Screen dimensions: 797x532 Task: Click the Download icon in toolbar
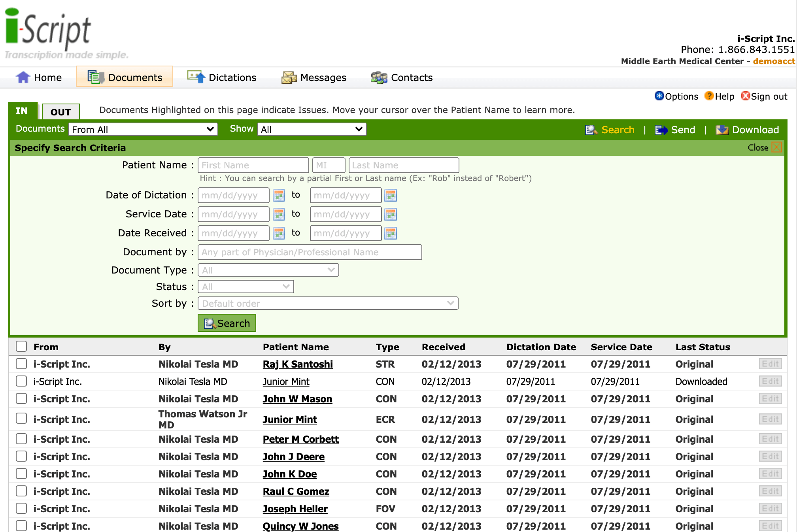(x=722, y=130)
